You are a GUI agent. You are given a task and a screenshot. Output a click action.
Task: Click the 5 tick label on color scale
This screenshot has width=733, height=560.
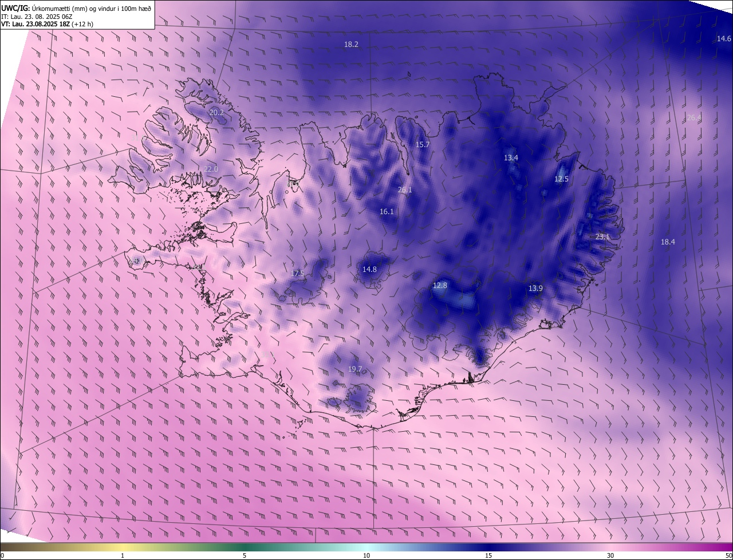click(x=245, y=555)
